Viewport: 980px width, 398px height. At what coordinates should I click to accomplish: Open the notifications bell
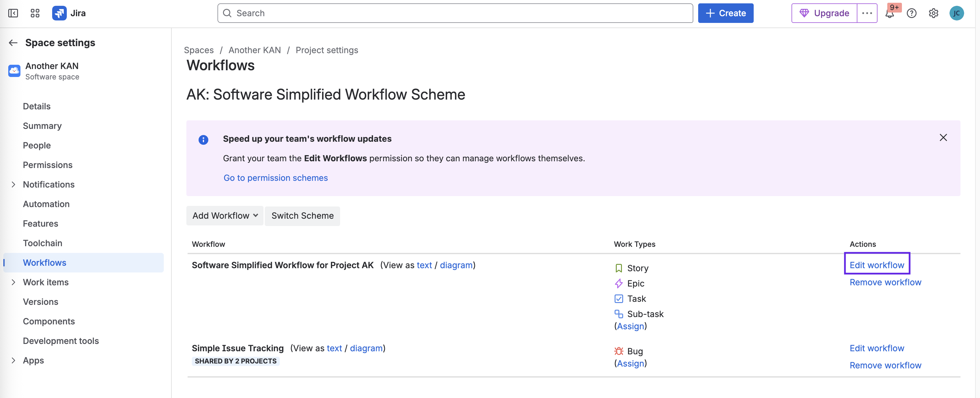tap(889, 14)
